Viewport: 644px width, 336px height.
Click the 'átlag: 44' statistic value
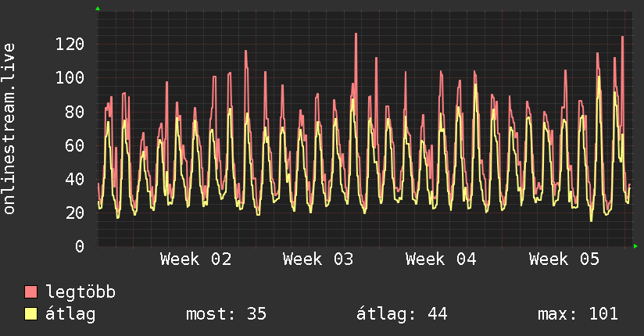pyautogui.click(x=402, y=314)
